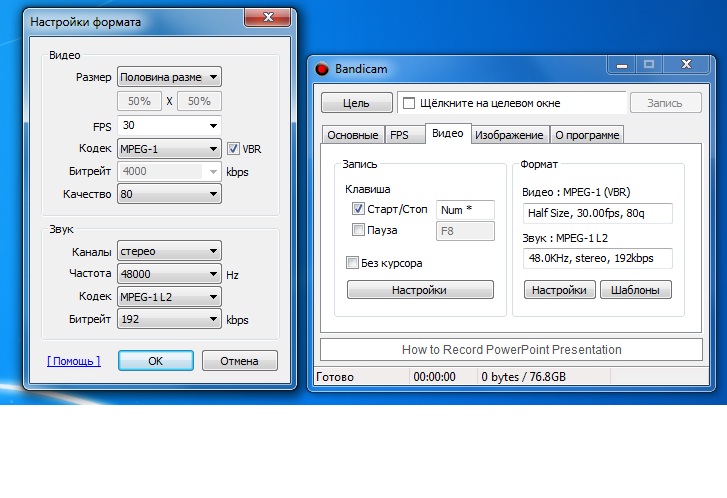Enable the Пауза hotkey checkbox
The image size is (727, 498).
point(358,230)
